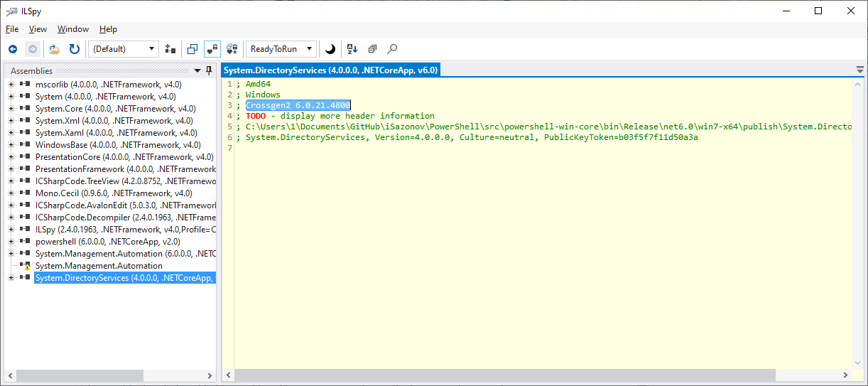Select ILSpy (2.4.0.1963) assembly row

pos(125,230)
